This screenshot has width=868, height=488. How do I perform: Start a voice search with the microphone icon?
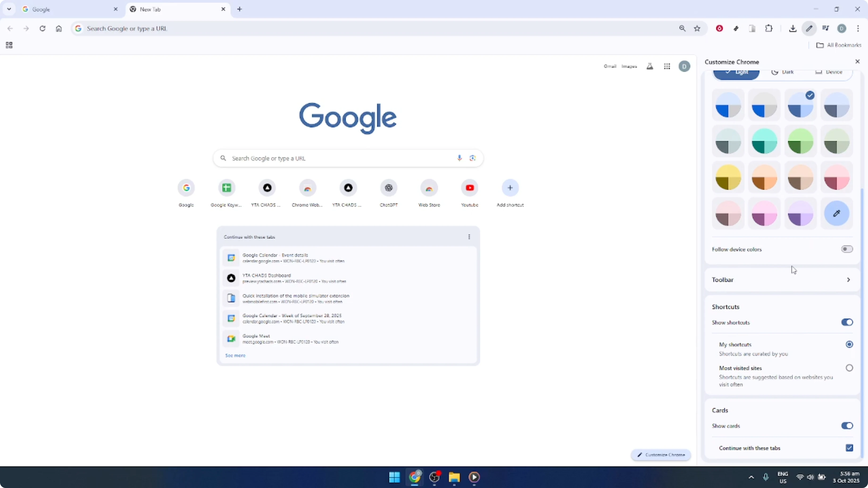459,158
